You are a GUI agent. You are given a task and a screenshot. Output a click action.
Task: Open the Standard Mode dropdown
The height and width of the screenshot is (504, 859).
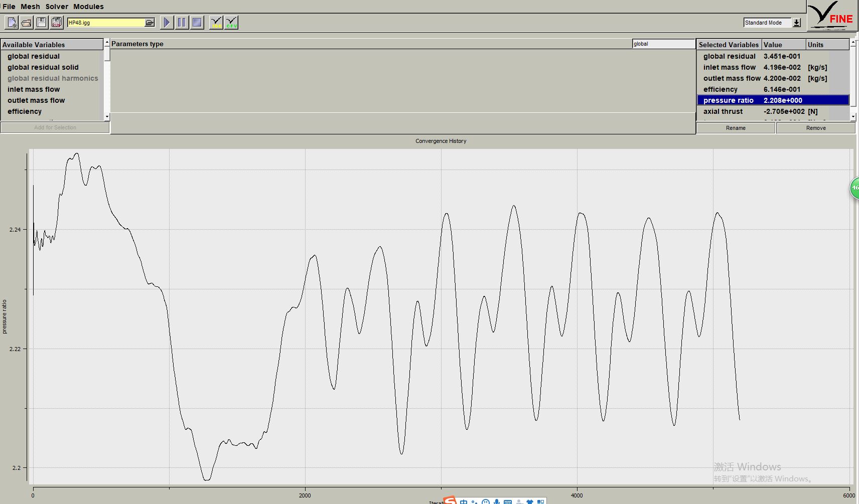click(796, 23)
